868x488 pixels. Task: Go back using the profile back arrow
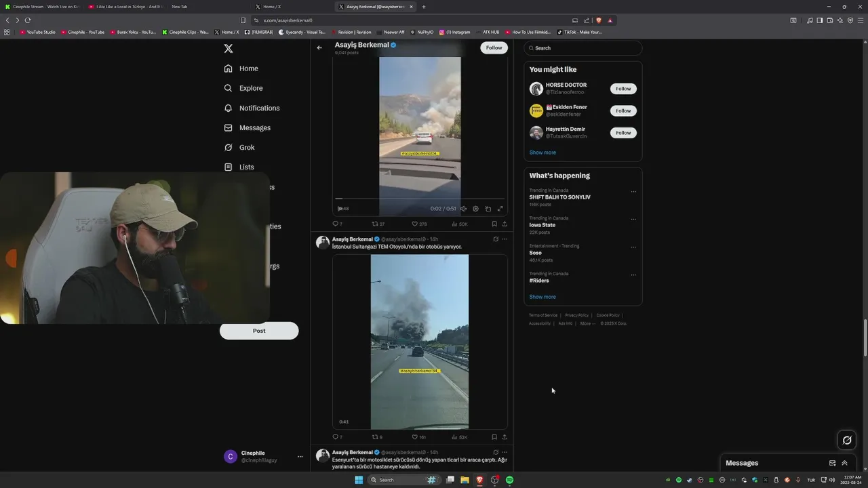[x=319, y=48]
